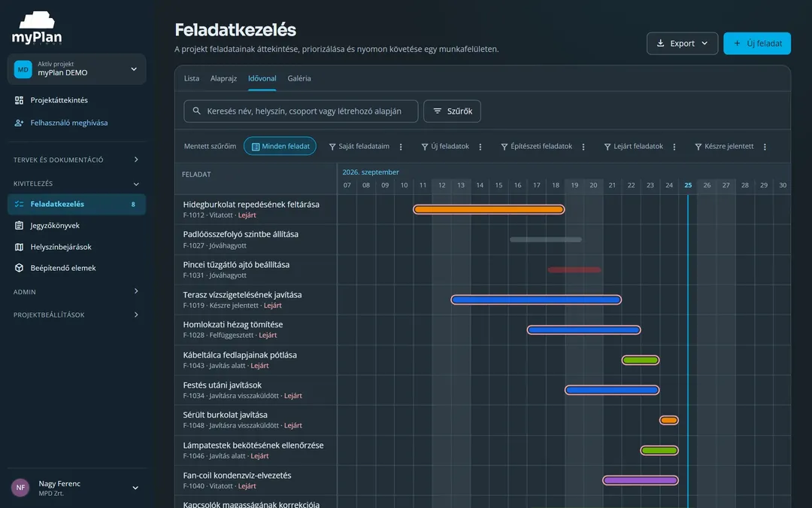Click the MD project avatar badge

coord(23,69)
